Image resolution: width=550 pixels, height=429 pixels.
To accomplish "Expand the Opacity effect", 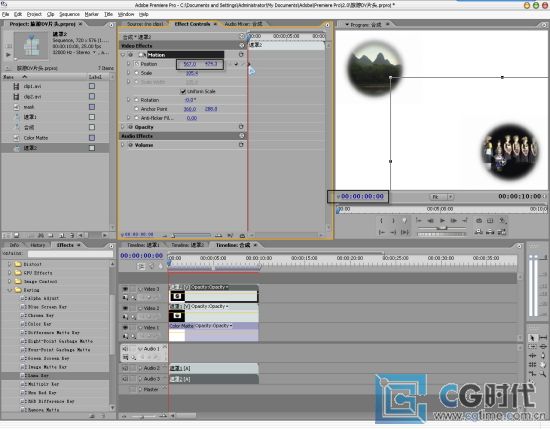I will point(123,127).
